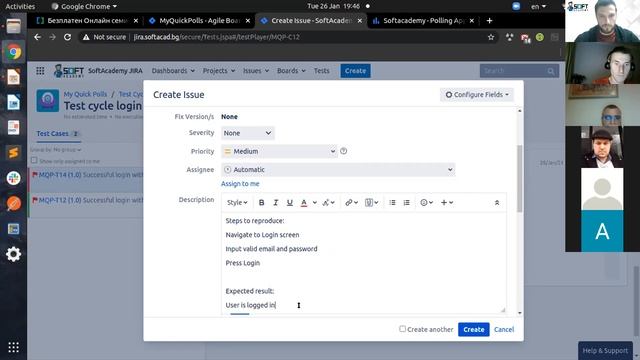The height and width of the screenshot is (360, 640).
Task: Switch to the MyQuickPolls Agile Board tab
Action: (199, 21)
